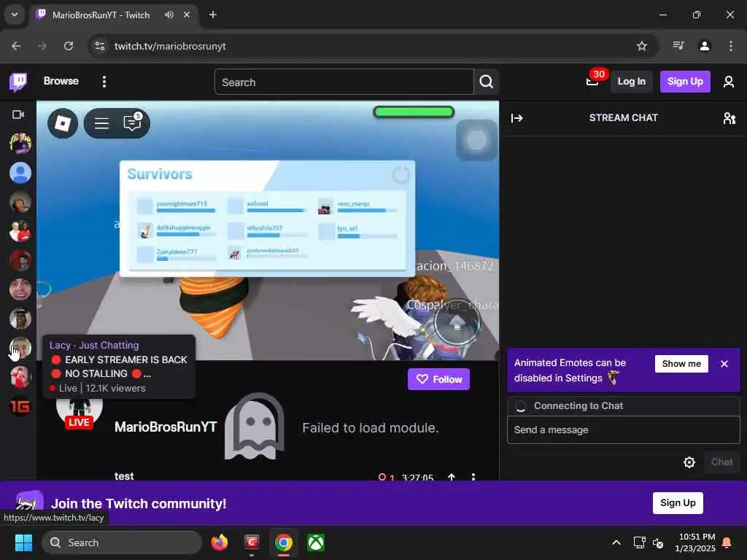Open the Chrome three-dot menu
Image resolution: width=747 pixels, height=560 pixels.
click(x=731, y=46)
